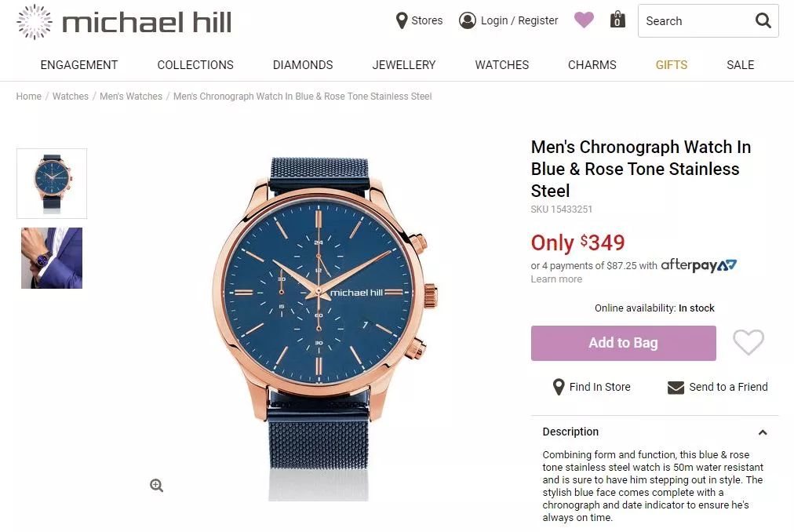This screenshot has width=794, height=532.
Task: Open the GIFTS menu item
Action: point(672,65)
